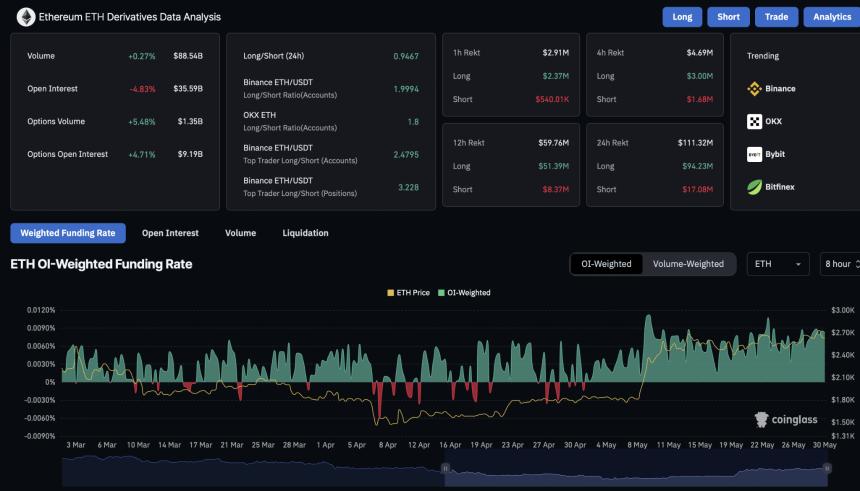Toggle OI-Weighted series in legend
The height and width of the screenshot is (491, 860).
pos(465,293)
